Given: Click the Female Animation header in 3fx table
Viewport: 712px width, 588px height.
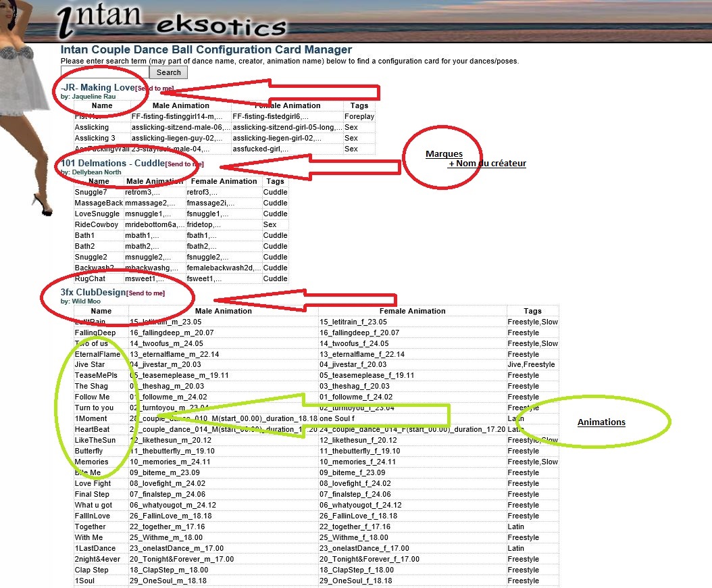Looking at the screenshot, I should point(412,312).
